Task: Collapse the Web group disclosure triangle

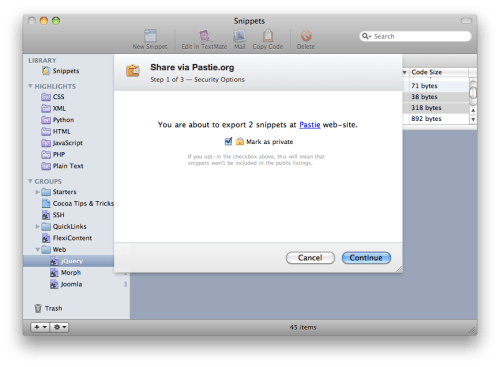Action: pyautogui.click(x=37, y=250)
